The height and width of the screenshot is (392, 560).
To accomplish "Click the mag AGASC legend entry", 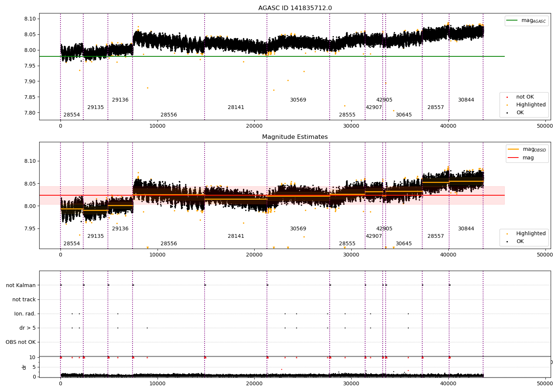I will tap(526, 21).
